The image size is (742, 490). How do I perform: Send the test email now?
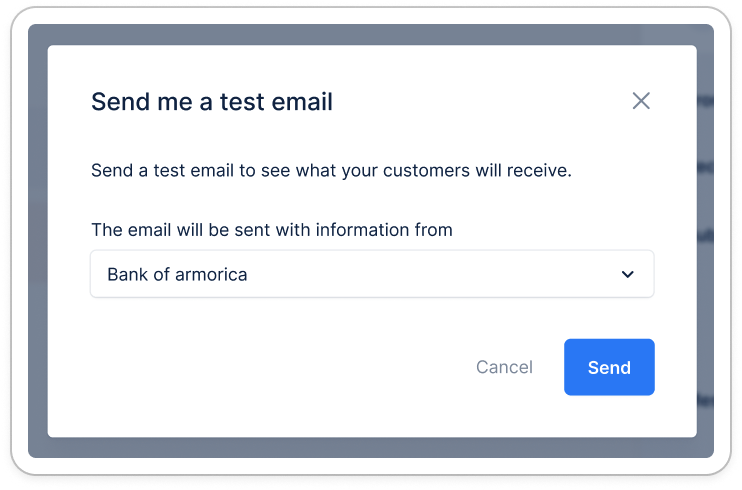[x=609, y=367]
